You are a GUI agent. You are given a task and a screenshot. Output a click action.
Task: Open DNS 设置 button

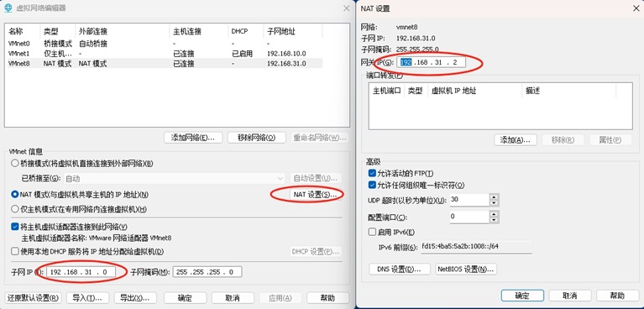pyautogui.click(x=400, y=270)
